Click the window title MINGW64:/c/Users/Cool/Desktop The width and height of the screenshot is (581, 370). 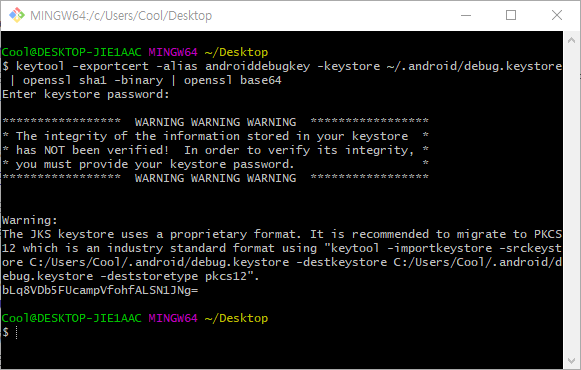(121, 16)
